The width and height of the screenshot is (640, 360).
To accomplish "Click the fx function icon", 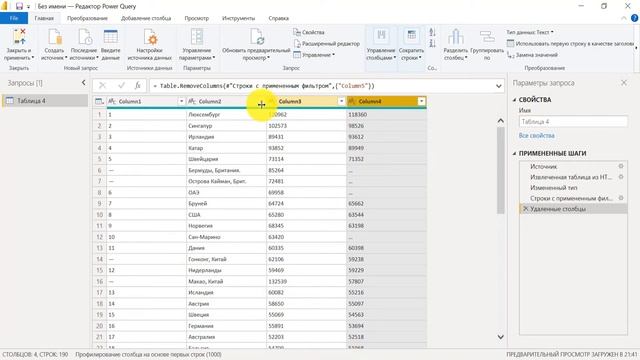I will (138, 86).
